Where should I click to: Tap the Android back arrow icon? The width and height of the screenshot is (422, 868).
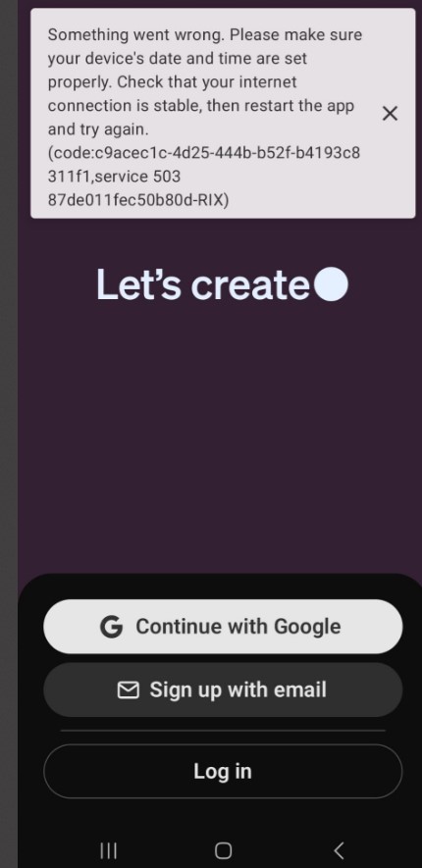point(339,849)
